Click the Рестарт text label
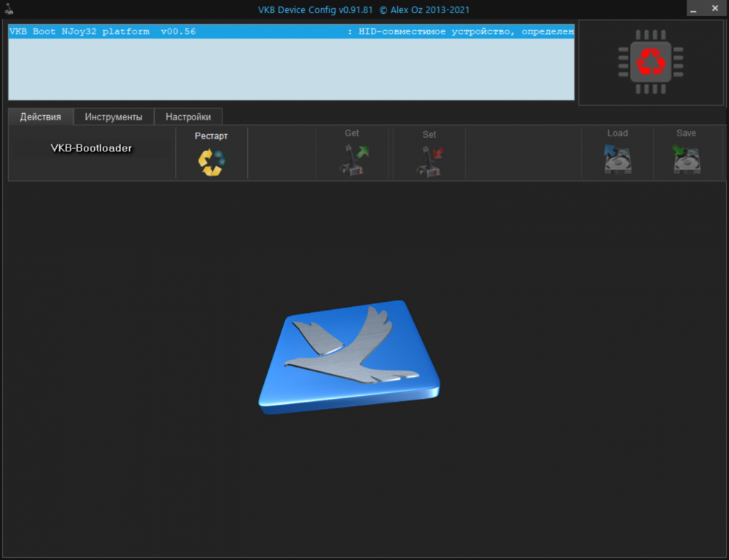Screen dimensions: 729x560 [211, 136]
